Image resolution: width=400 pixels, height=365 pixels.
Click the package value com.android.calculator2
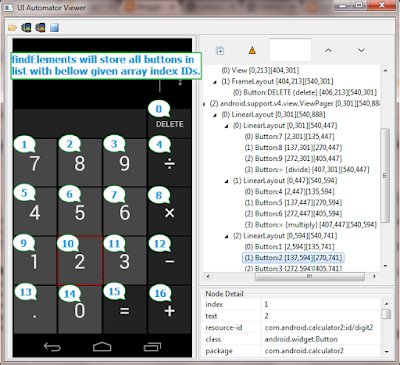(321, 351)
